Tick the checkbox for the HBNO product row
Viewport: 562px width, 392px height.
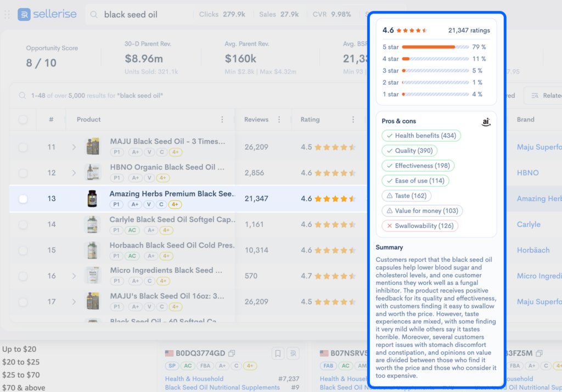(x=23, y=173)
